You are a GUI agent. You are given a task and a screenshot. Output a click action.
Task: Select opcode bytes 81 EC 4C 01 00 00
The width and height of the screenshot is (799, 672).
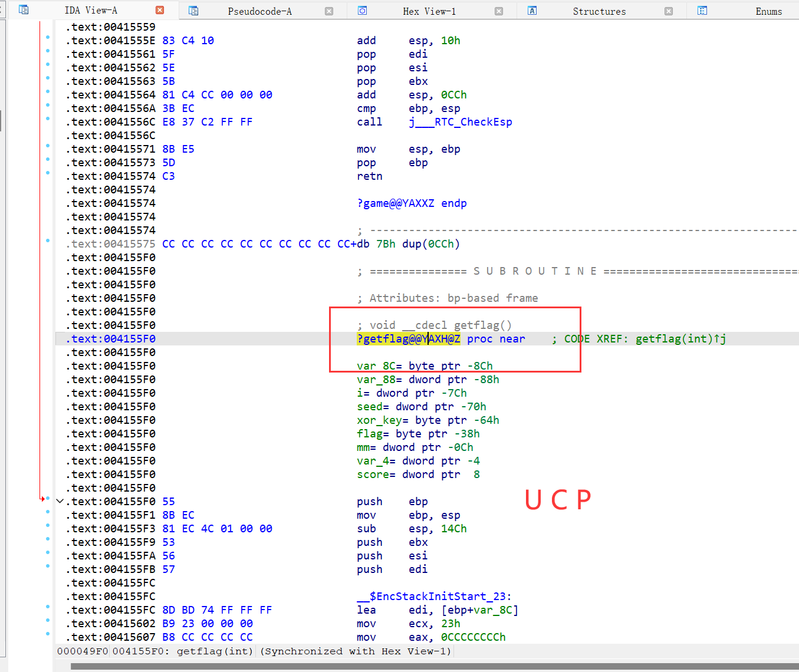pos(217,529)
